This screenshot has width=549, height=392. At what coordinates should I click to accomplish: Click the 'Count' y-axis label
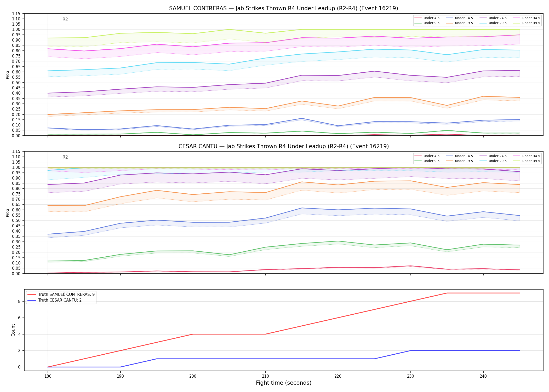[13, 330]
